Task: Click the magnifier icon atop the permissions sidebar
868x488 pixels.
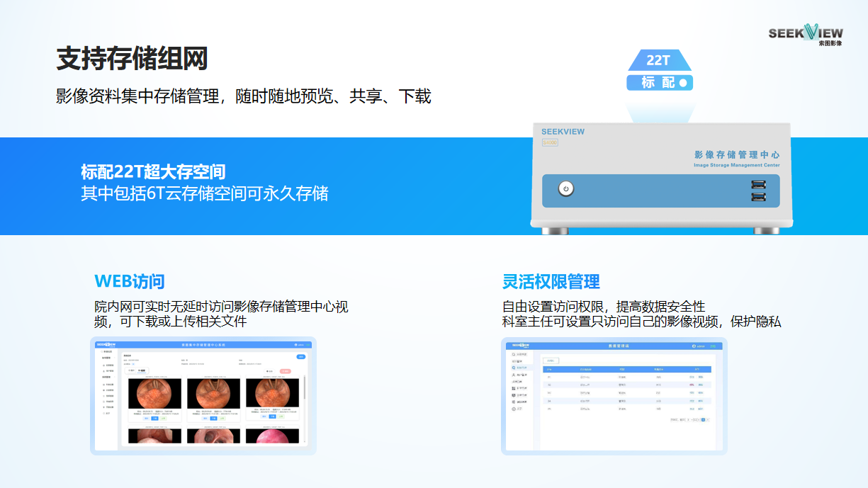Action: coord(513,353)
